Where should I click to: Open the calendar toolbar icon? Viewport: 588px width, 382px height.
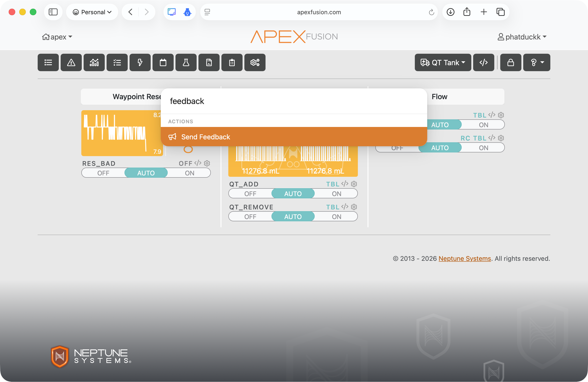[x=163, y=62]
